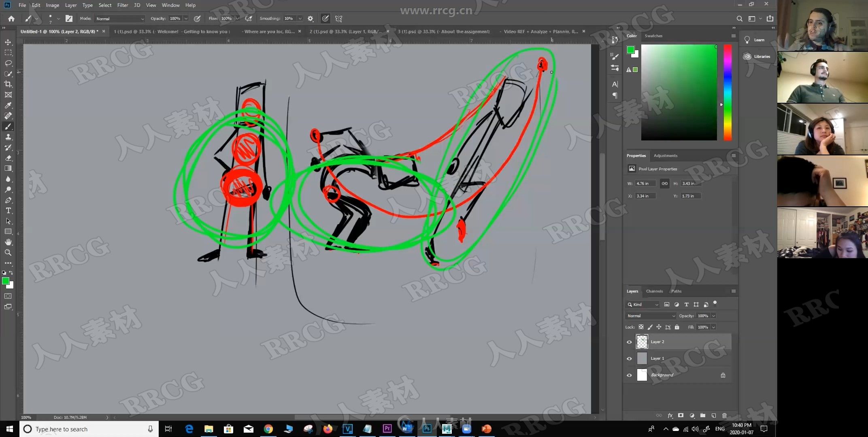Select the Clone Stamp tool
868x437 pixels.
(8, 137)
